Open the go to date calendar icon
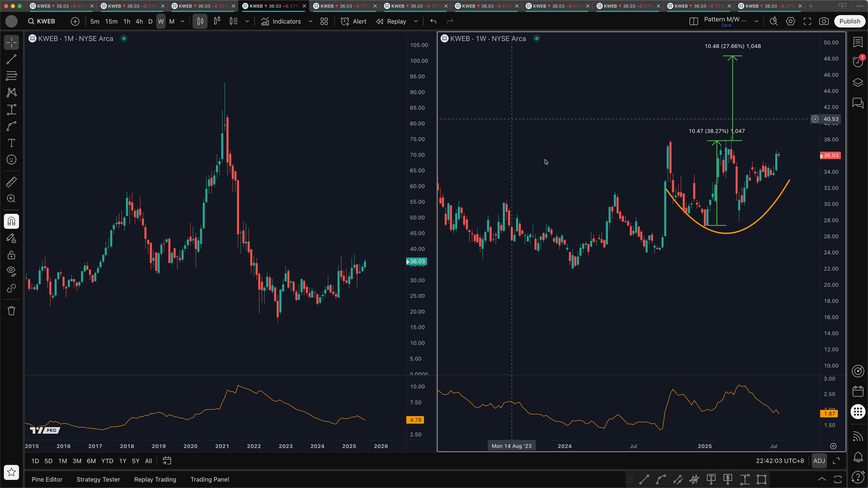This screenshot has width=868, height=488. pos(167,461)
